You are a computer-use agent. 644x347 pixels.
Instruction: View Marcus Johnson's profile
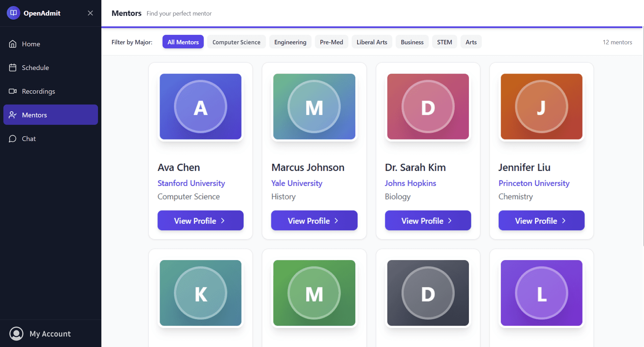coord(314,221)
